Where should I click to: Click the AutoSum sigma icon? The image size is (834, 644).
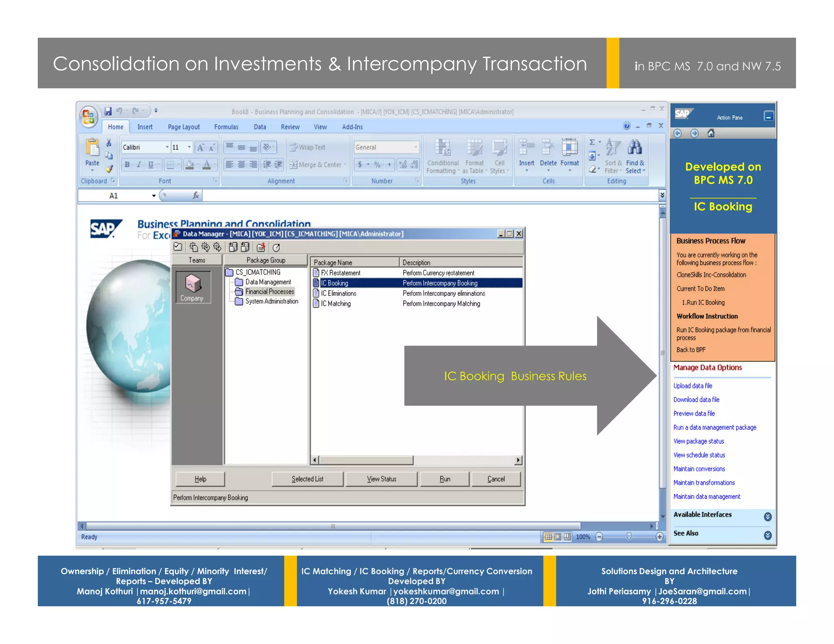[x=593, y=142]
